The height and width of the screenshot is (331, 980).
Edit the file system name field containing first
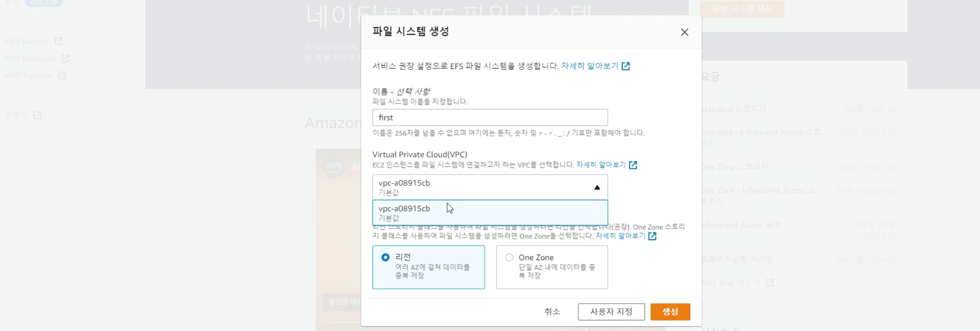tap(490, 118)
